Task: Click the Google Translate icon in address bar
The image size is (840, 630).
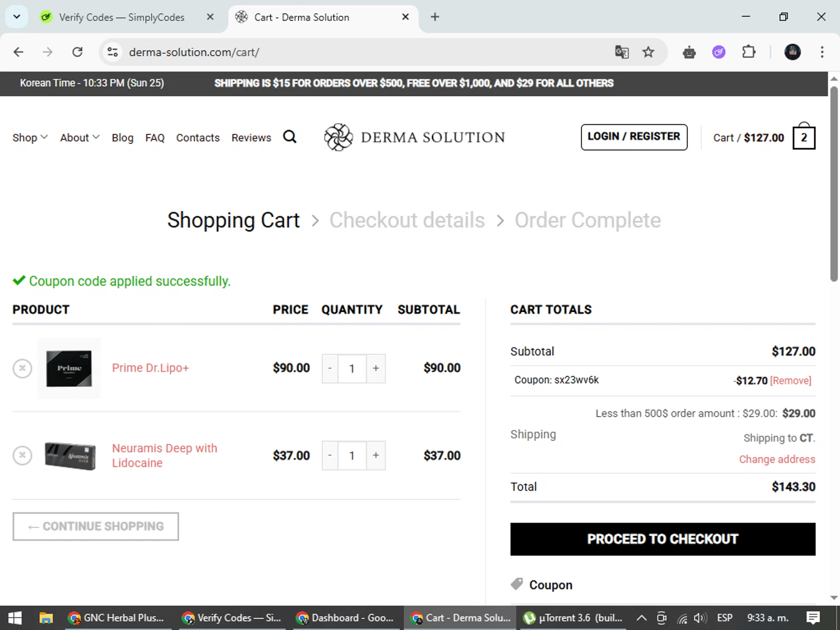Action: tap(622, 52)
